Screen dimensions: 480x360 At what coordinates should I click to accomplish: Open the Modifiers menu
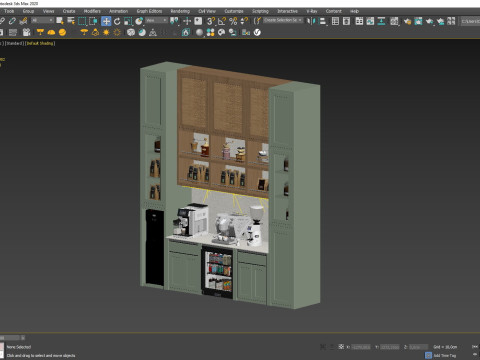coord(92,11)
